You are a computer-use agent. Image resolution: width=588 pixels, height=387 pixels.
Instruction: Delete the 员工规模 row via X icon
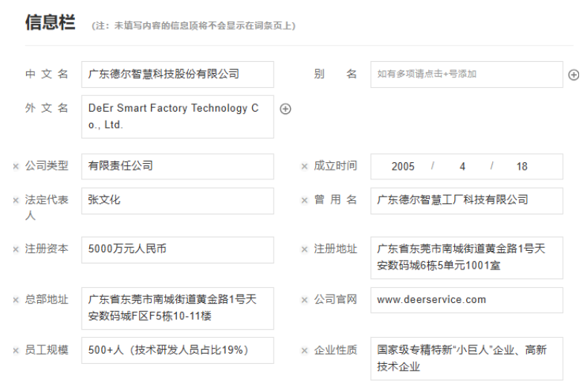[x=16, y=351]
